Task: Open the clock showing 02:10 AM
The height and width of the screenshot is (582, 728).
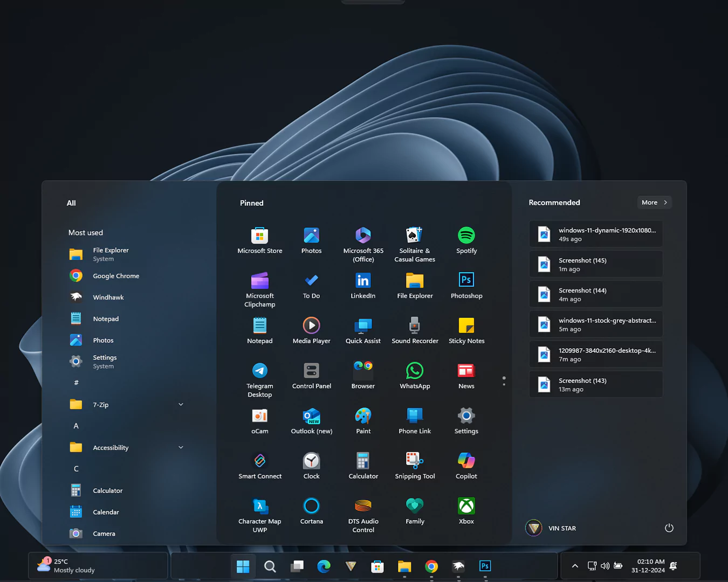Action: pos(648,566)
